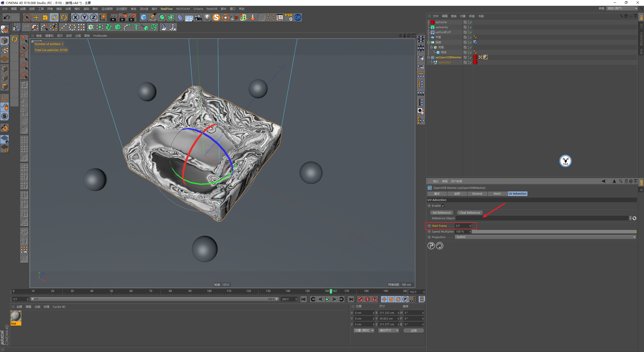
Task: Switch to the Mesh tab
Action: 497,194
